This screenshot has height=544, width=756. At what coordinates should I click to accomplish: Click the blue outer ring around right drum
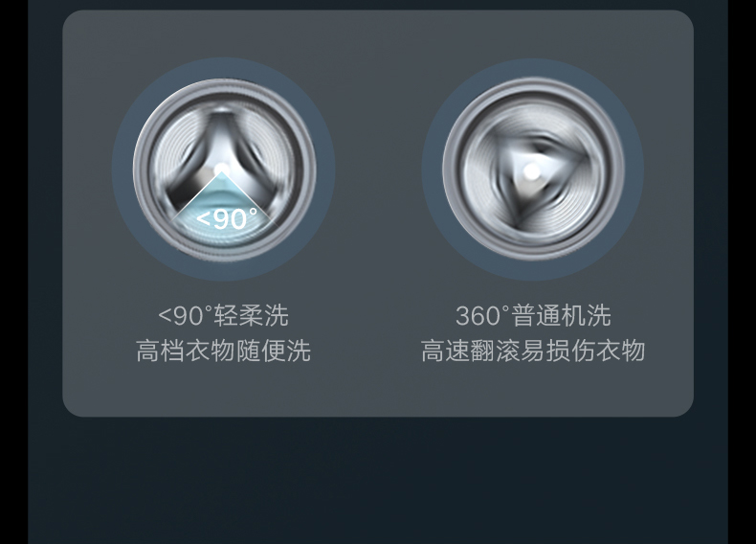point(533,68)
